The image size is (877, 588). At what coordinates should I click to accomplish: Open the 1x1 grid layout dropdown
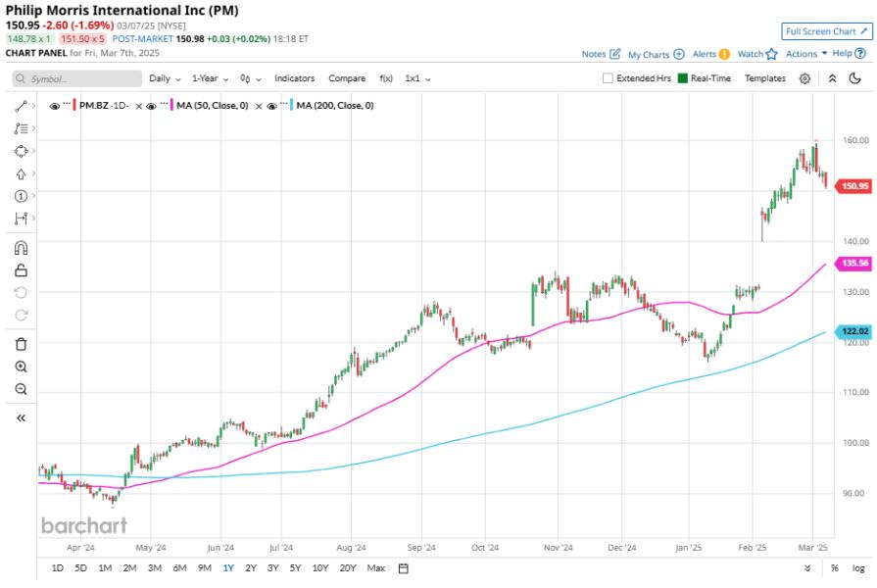coord(417,78)
